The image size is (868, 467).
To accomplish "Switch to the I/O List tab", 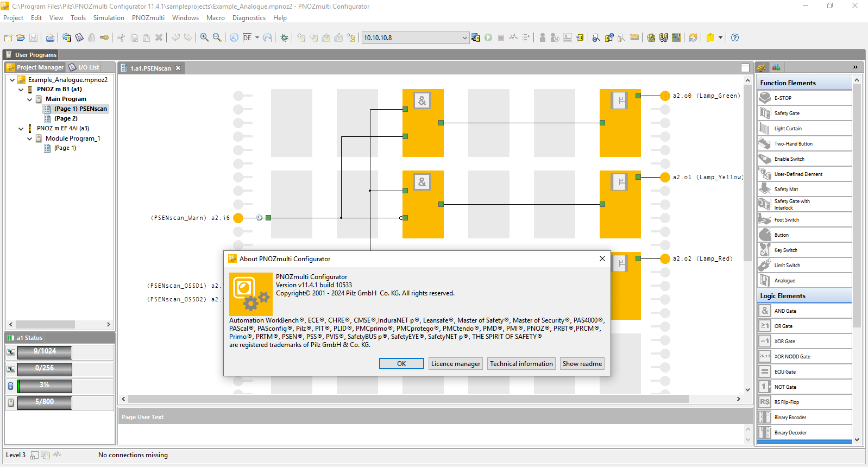I will click(x=84, y=67).
